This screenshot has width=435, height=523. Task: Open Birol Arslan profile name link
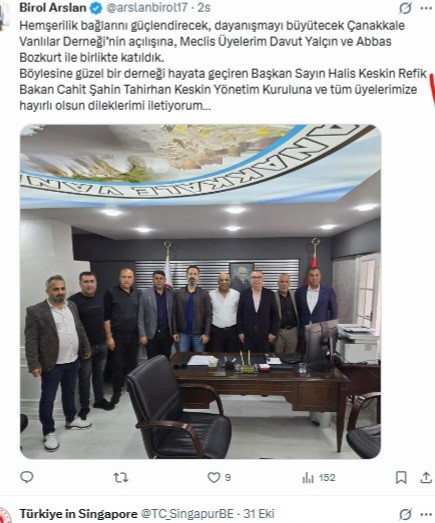[x=53, y=8]
